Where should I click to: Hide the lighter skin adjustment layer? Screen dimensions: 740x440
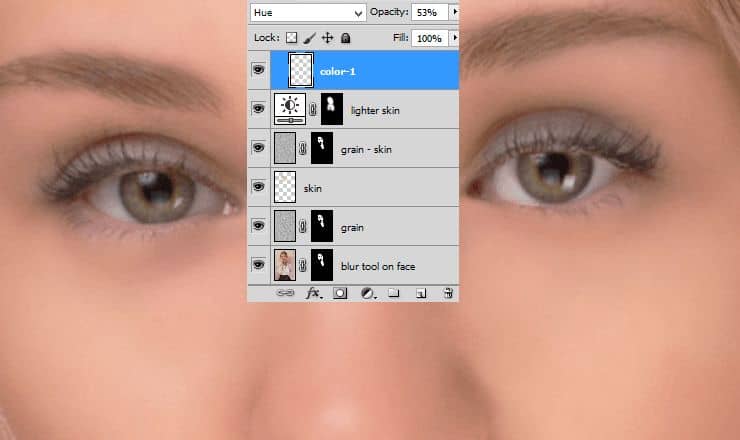coord(259,109)
